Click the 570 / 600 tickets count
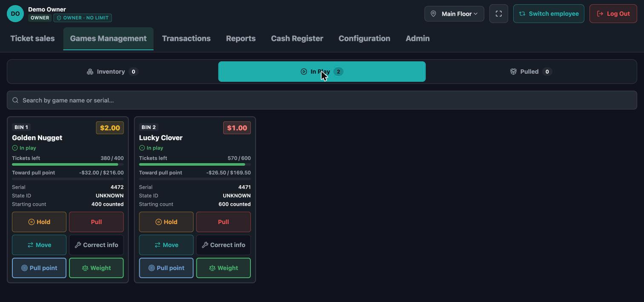 coord(239,158)
